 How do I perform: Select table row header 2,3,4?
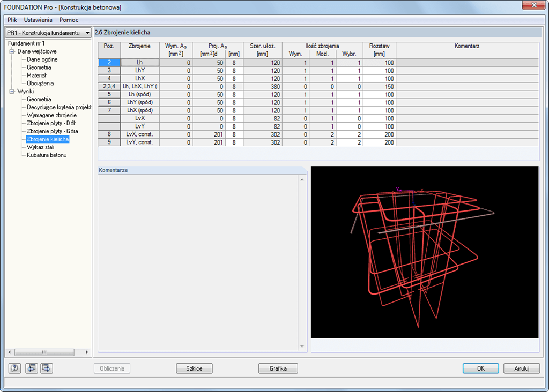pos(109,86)
